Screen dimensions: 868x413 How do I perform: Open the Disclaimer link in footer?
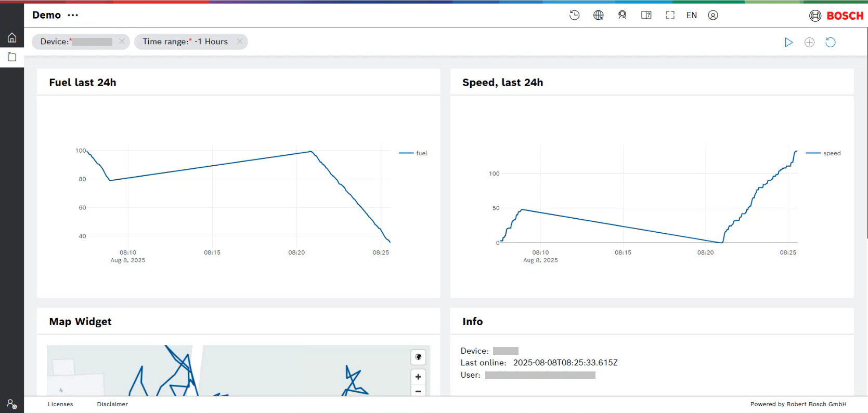(x=112, y=404)
